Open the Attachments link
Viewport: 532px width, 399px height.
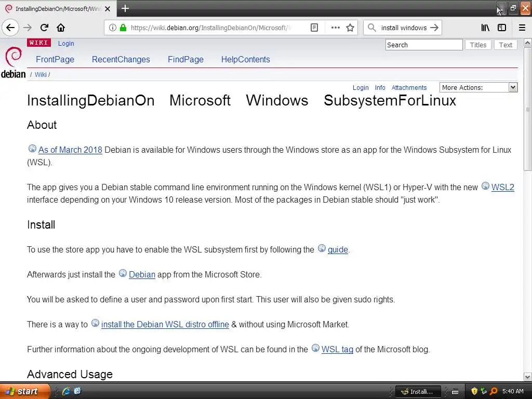409,87
